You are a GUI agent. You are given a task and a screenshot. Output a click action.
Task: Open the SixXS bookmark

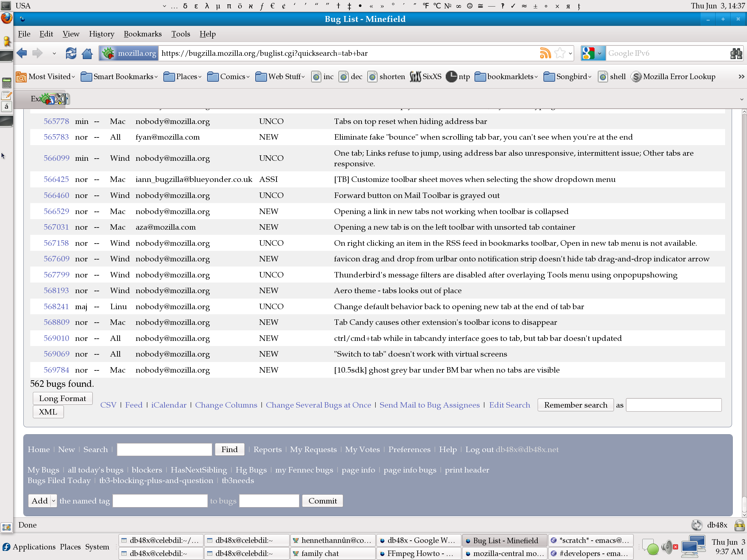(x=425, y=77)
